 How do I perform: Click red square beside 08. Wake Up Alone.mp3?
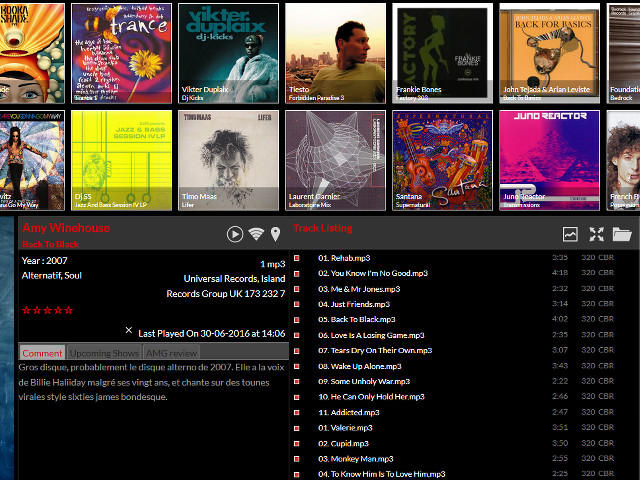pyautogui.click(x=297, y=366)
